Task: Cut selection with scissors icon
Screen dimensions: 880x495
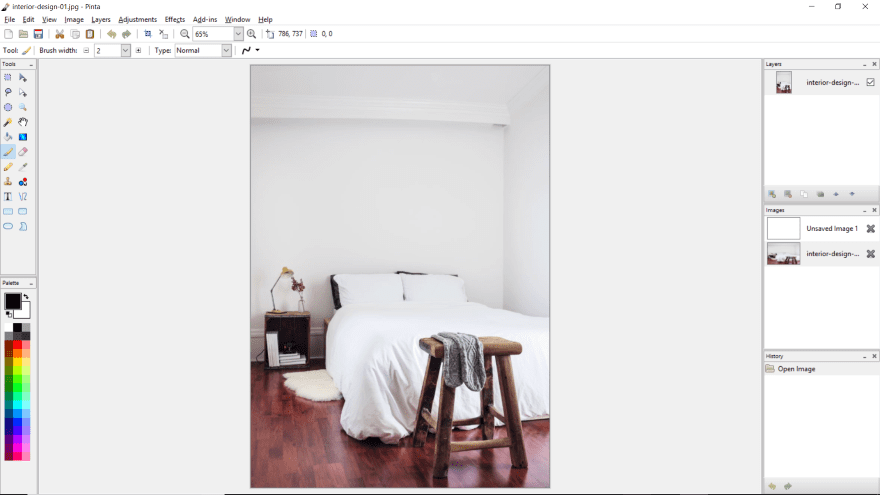Action: click(59, 34)
